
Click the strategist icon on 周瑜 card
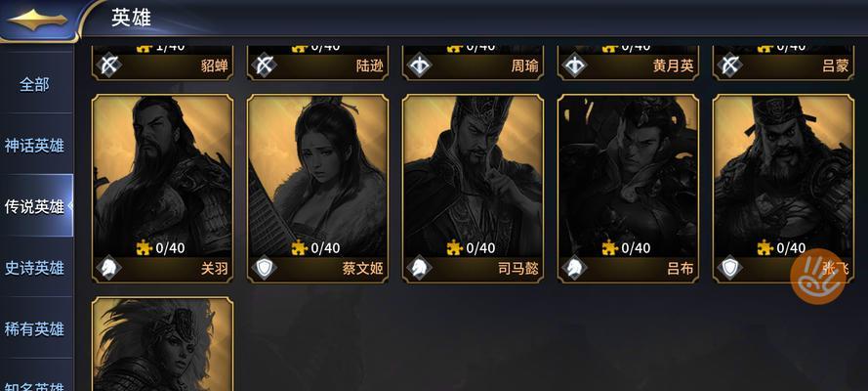pos(419,65)
